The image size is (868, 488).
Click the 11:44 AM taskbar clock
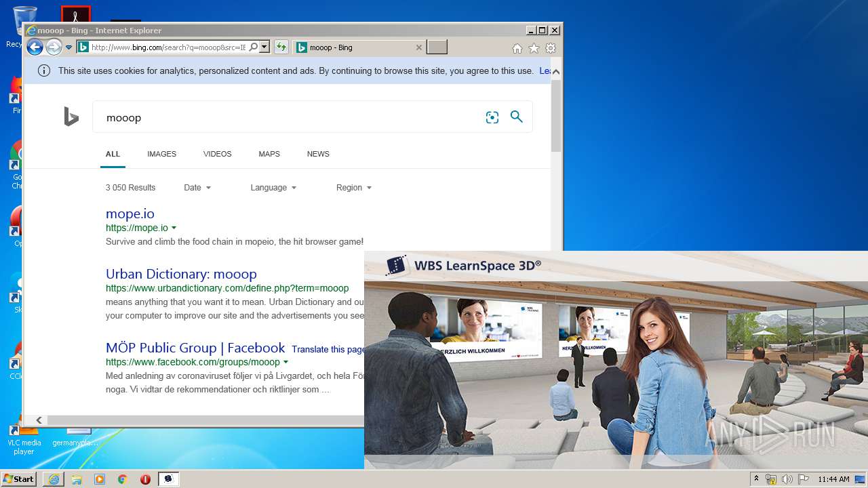[833, 479]
